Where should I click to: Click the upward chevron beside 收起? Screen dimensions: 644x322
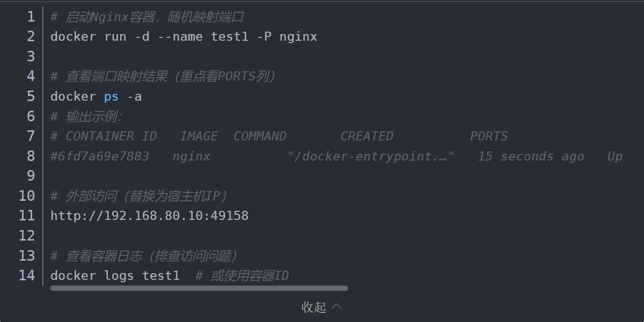click(337, 306)
